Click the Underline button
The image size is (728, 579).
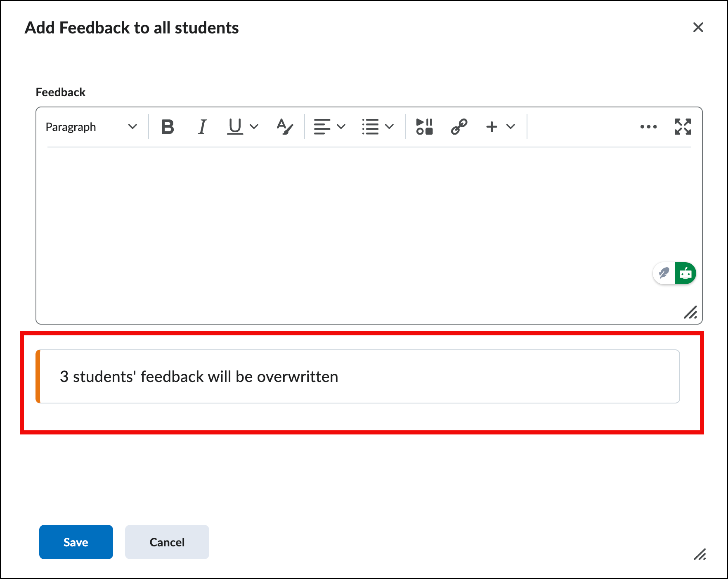tap(235, 127)
